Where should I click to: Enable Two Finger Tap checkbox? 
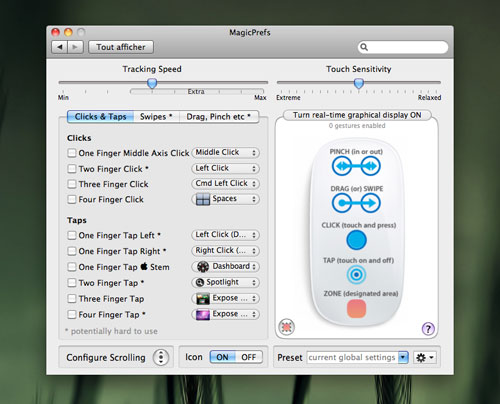(72, 283)
